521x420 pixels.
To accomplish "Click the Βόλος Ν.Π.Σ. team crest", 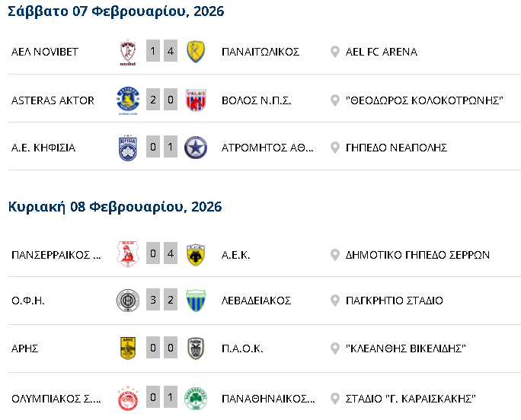I will [x=197, y=100].
